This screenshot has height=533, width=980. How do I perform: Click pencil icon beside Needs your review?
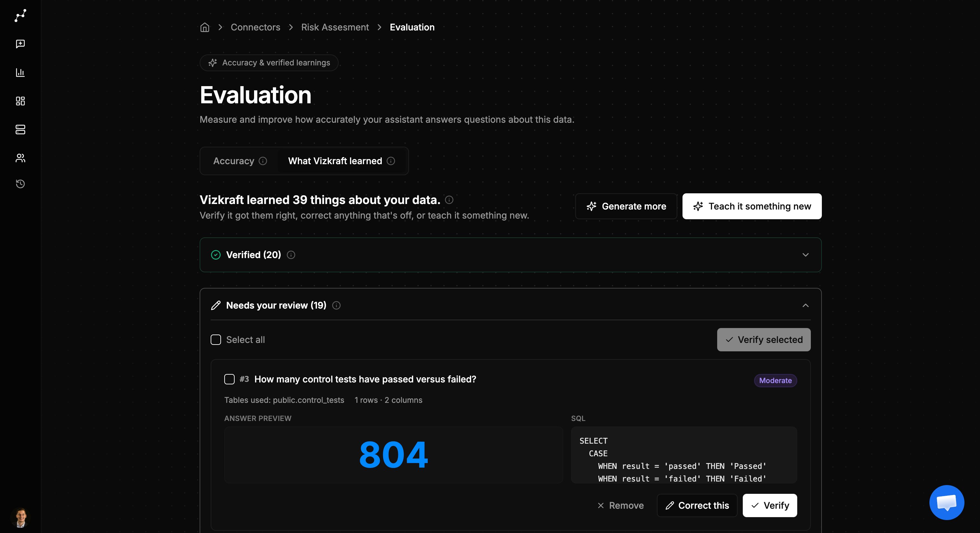(x=216, y=306)
